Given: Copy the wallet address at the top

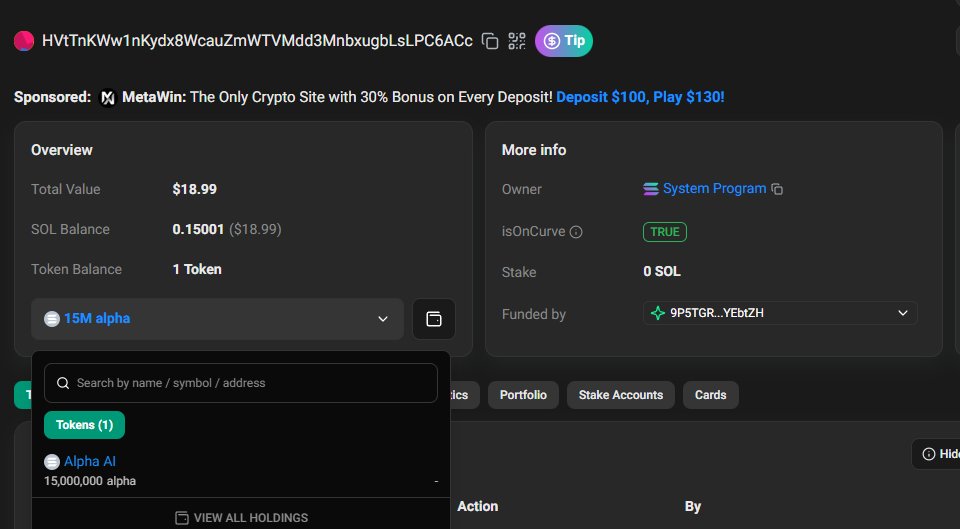Looking at the screenshot, I should pyautogui.click(x=490, y=41).
